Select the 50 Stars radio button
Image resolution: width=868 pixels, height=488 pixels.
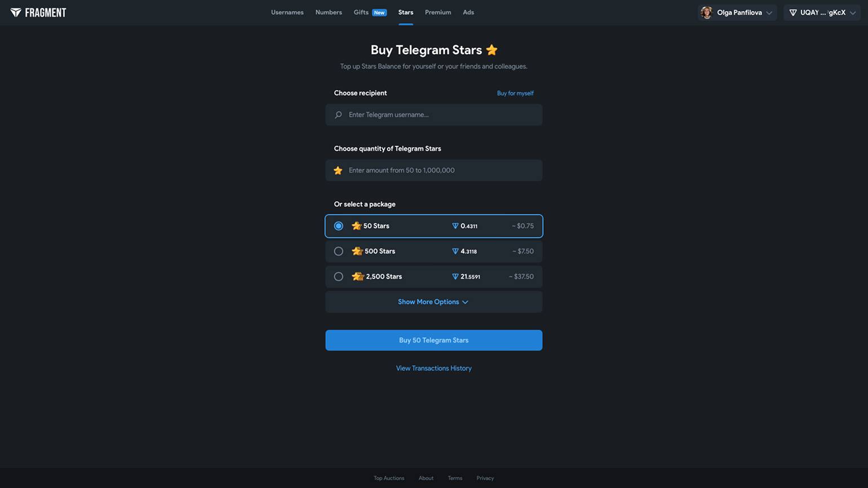point(338,226)
